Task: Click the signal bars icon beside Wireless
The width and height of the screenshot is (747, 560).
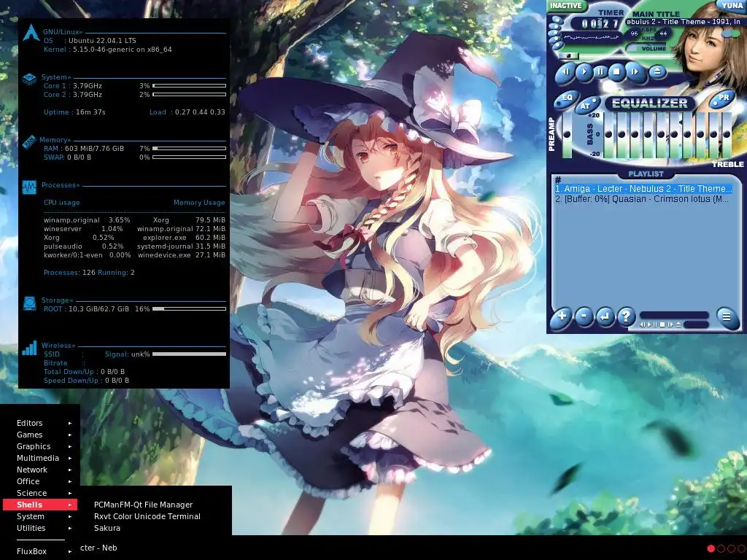Action: [29, 348]
